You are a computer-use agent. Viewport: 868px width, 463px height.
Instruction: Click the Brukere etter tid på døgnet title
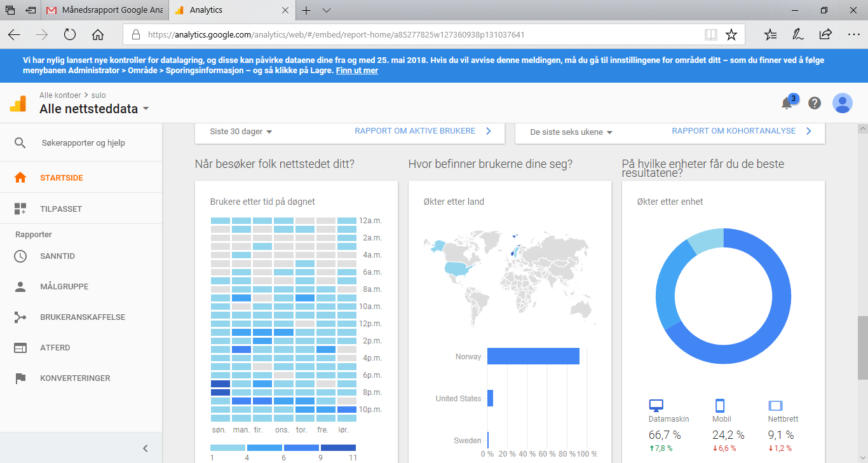click(262, 202)
